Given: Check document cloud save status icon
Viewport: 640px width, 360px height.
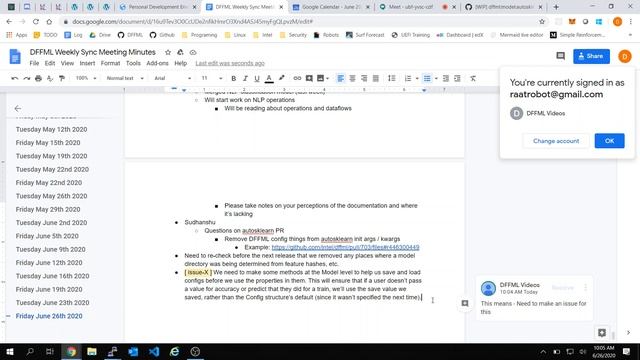Looking at the screenshot, I should [193, 52].
